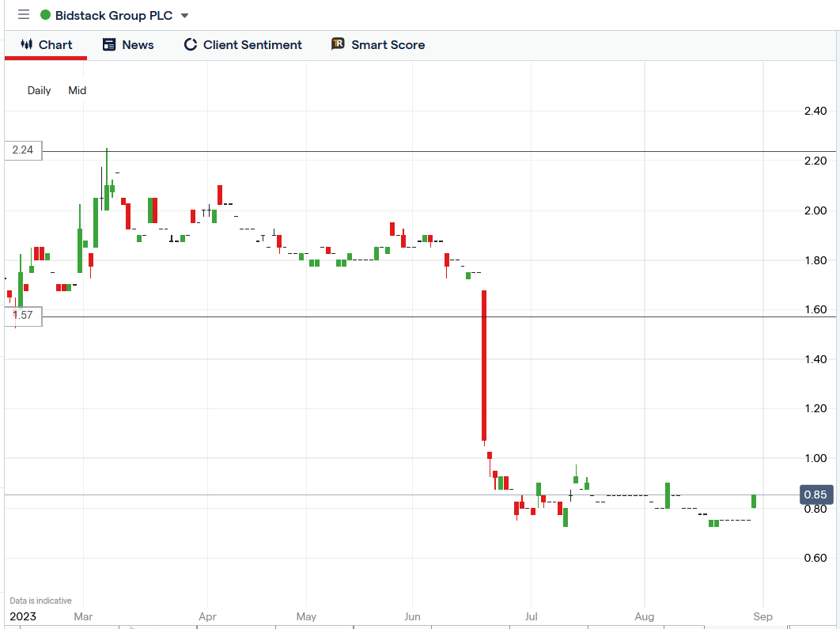Click the candlestick Chart icon
Screen dimensions: 840x629
[x=26, y=44]
